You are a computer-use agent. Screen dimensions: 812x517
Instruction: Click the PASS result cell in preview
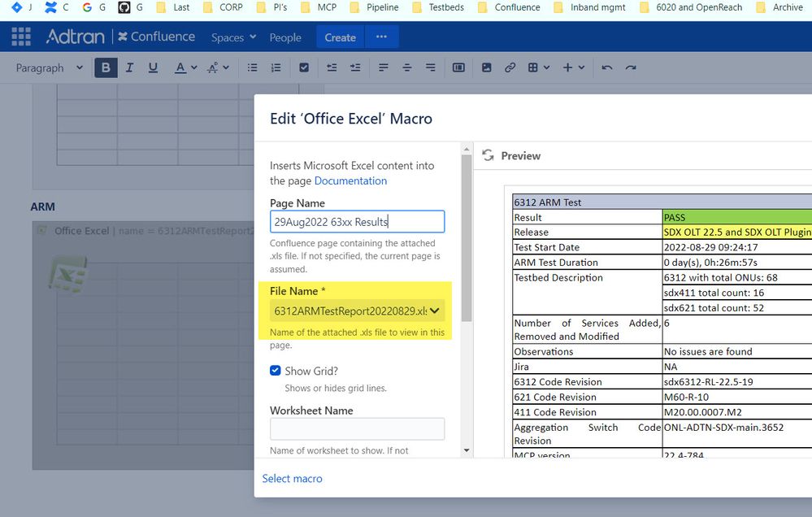tap(737, 217)
